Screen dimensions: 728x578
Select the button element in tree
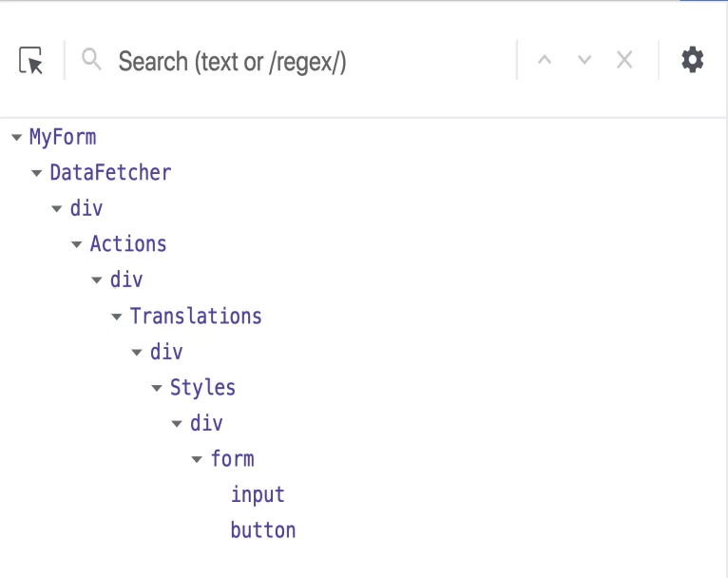(263, 530)
